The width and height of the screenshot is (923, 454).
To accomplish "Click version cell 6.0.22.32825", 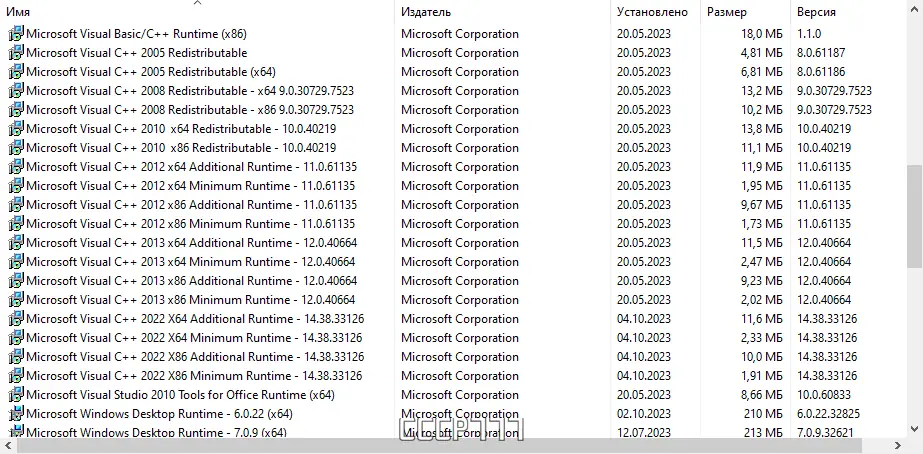I will click(828, 413).
